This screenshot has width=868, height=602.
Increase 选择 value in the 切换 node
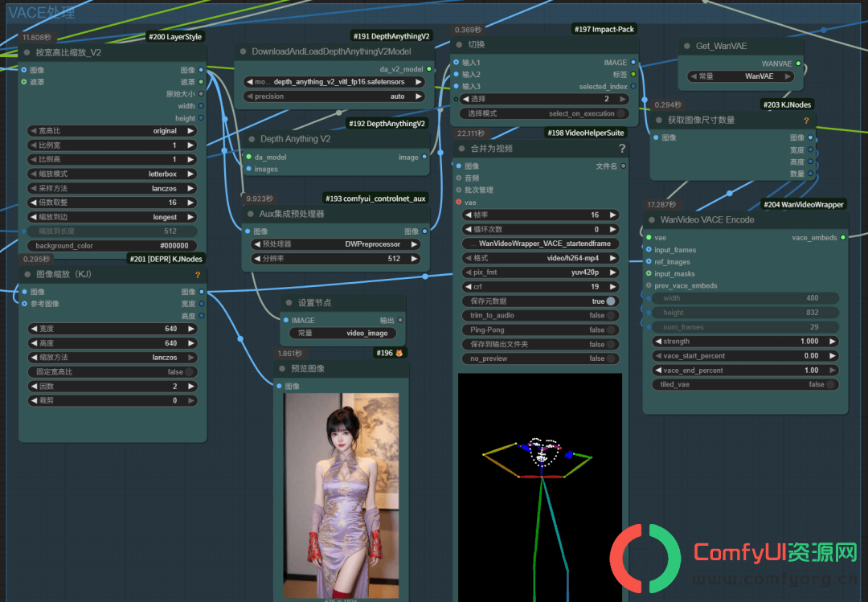tap(623, 99)
